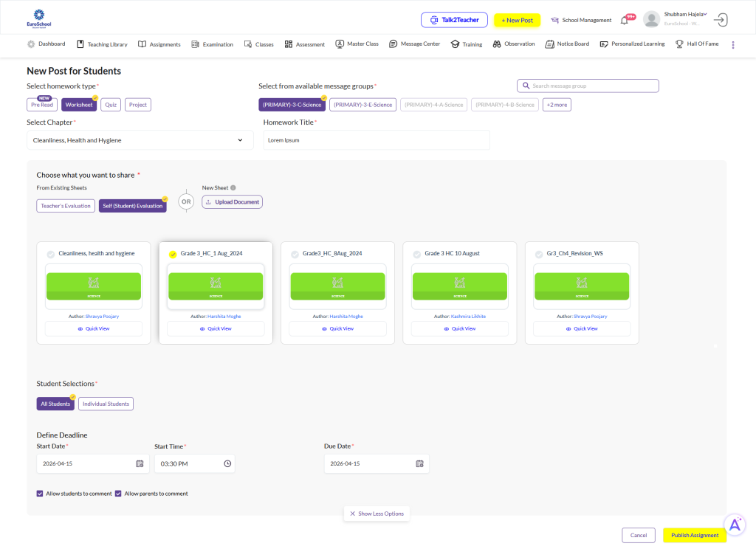Uncheck Allow students to comment
The height and width of the screenshot is (549, 756).
40,494
